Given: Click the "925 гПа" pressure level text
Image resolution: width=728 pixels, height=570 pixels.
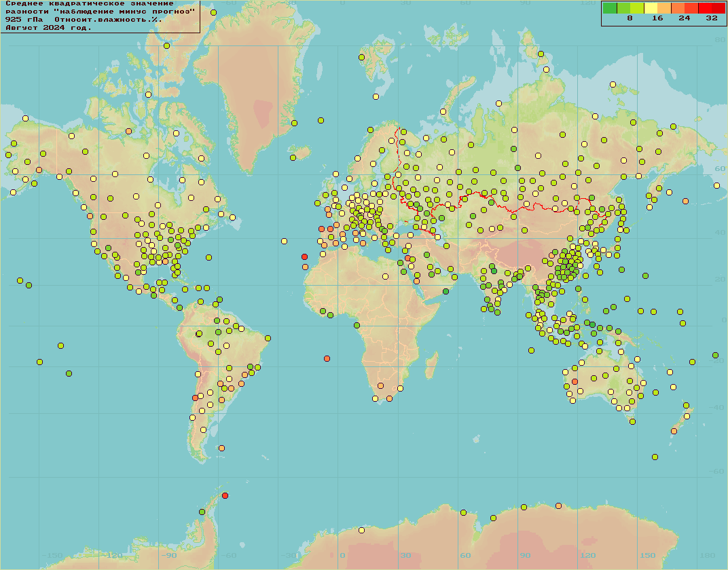Looking at the screenshot, I should pos(24,20).
